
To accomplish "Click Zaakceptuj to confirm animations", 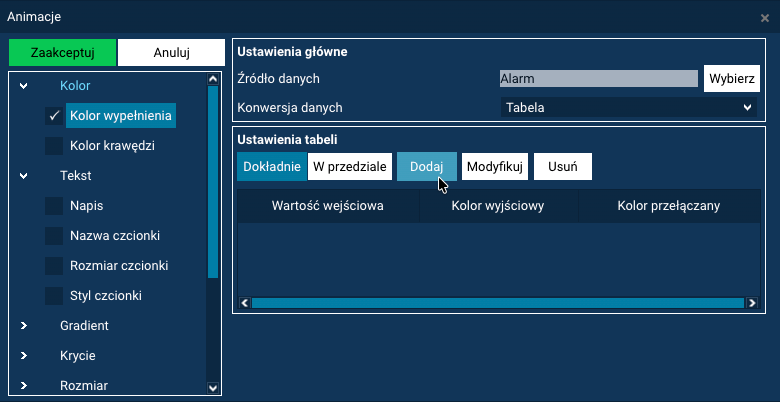I will coord(61,53).
